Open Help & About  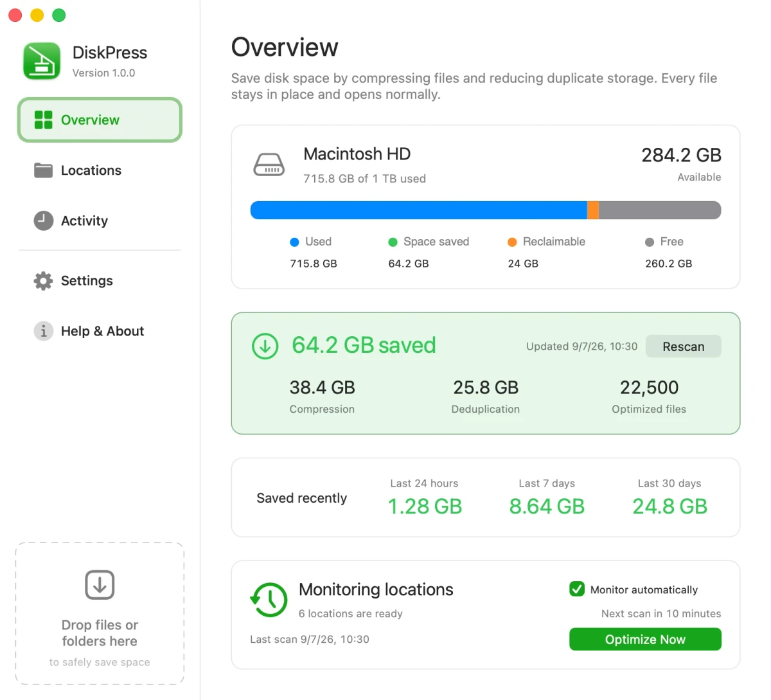[x=100, y=331]
